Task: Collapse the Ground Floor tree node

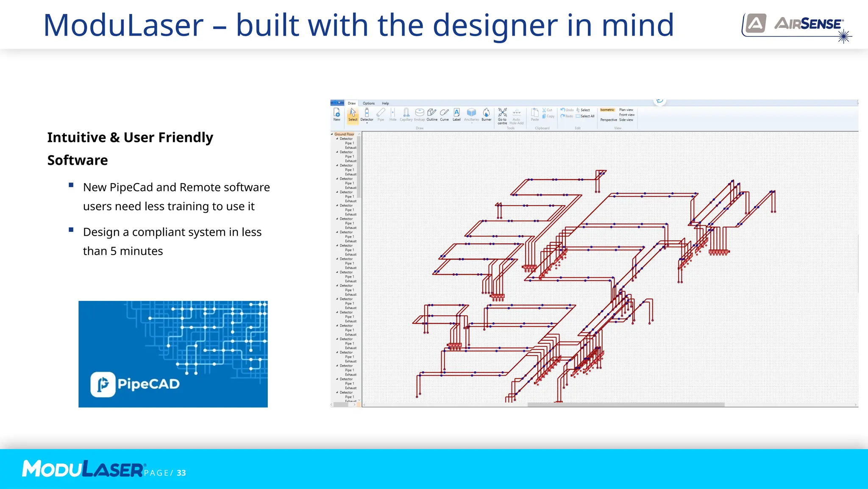Action: [x=332, y=134]
